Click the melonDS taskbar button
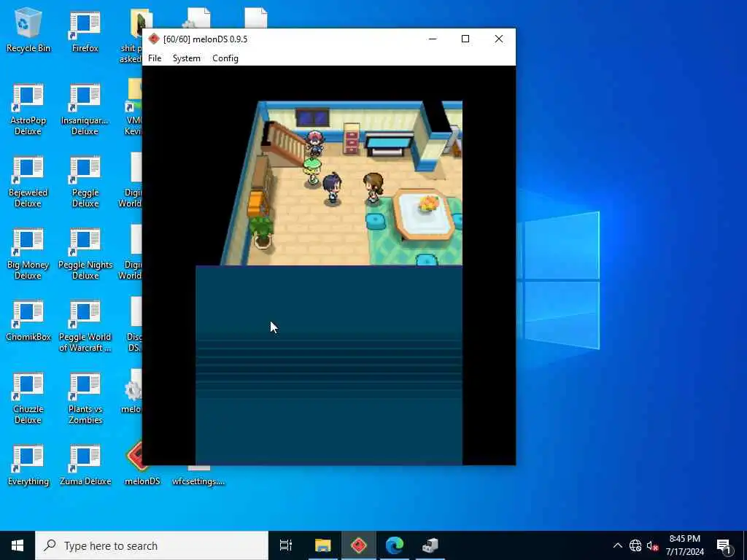The height and width of the screenshot is (560, 747). pos(359,545)
